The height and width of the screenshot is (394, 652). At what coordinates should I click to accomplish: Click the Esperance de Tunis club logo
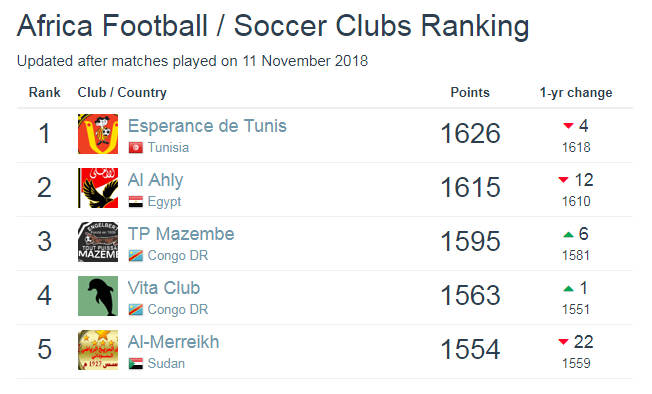(x=98, y=134)
